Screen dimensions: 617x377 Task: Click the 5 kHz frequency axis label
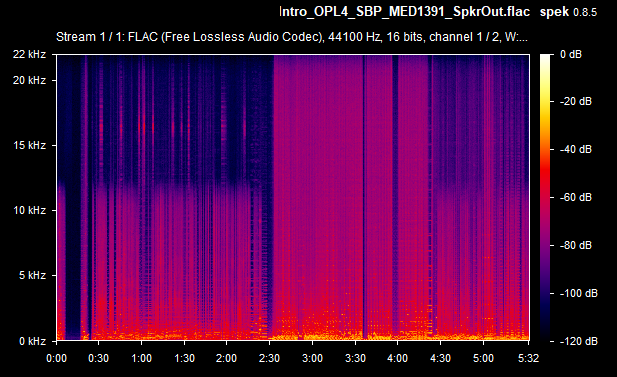[x=32, y=275]
